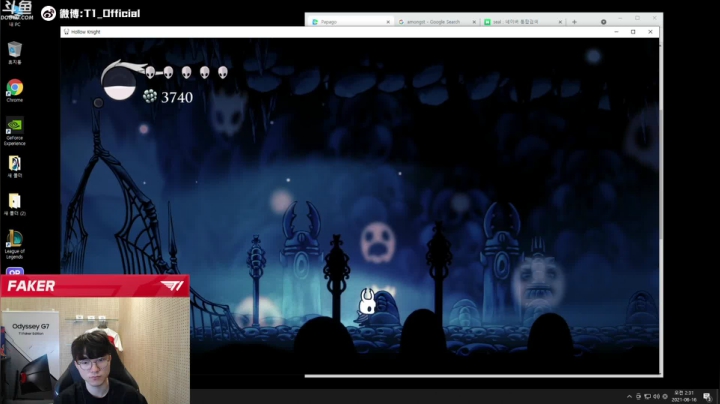Click the T1 logo on the red Faker banner
The height and width of the screenshot is (404, 720).
tap(172, 286)
